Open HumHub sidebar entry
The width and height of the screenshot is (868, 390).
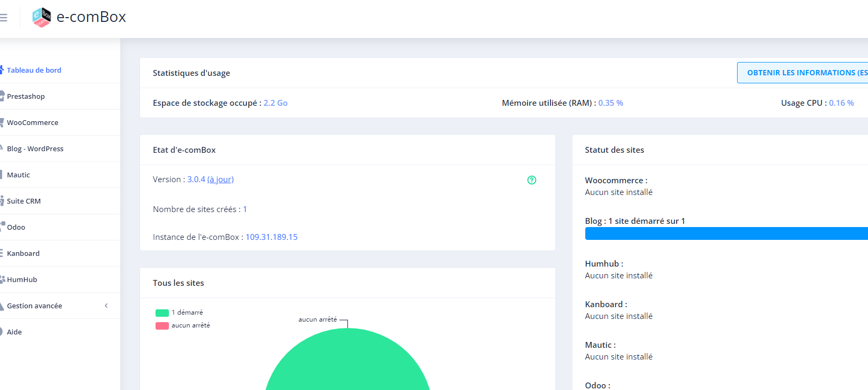click(x=22, y=279)
